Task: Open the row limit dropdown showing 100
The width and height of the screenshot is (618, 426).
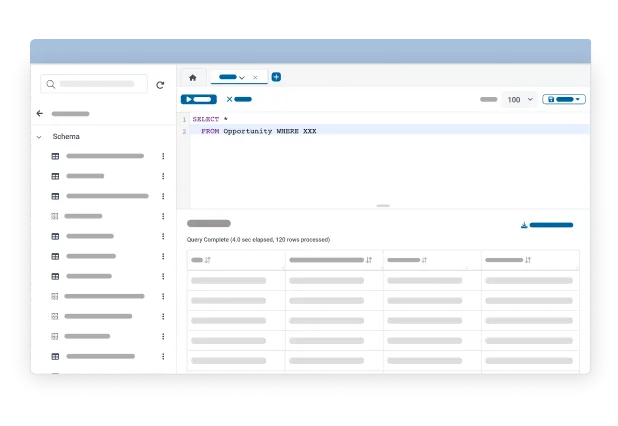Action: click(x=520, y=100)
